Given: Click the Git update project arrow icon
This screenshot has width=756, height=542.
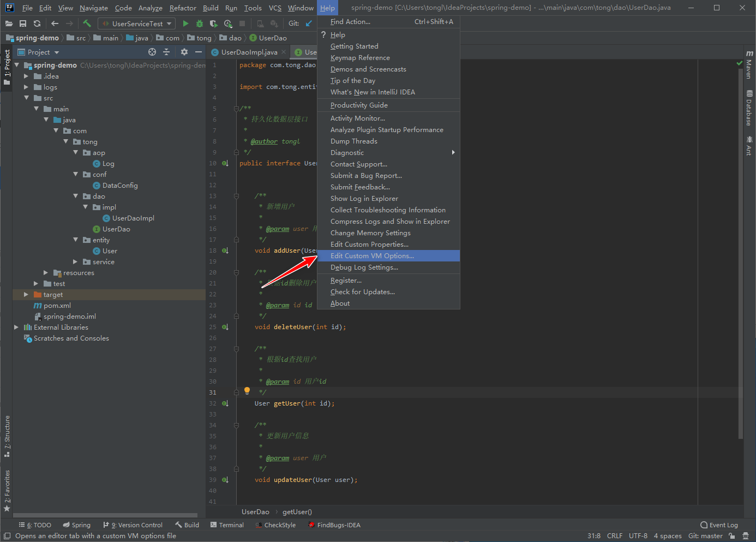Looking at the screenshot, I should click(x=309, y=23).
